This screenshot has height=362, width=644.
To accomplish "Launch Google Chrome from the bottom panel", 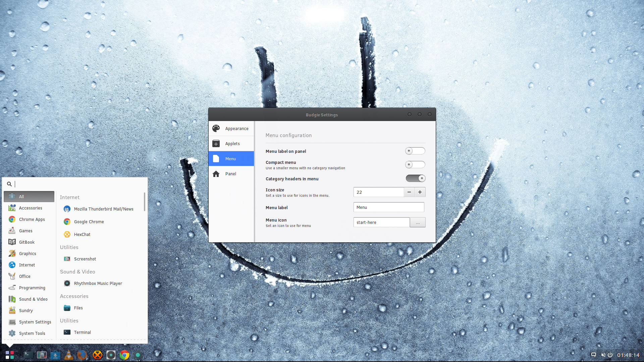I will tap(124, 355).
